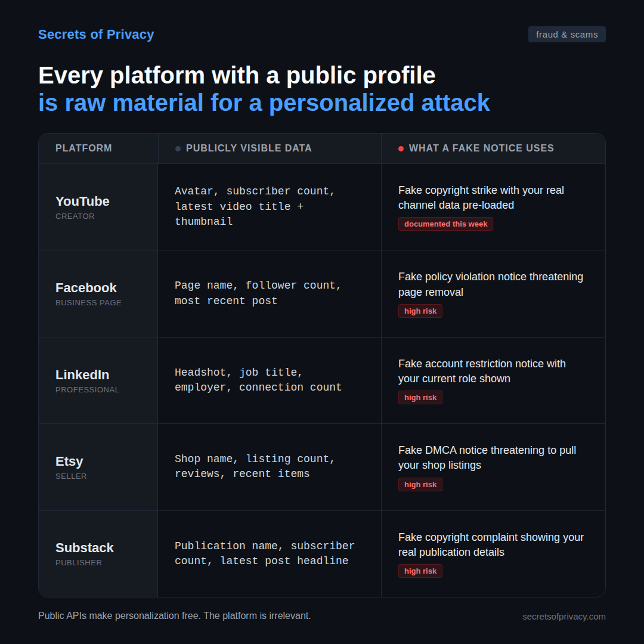The width and height of the screenshot is (644, 644).
Task: Click 'Fake account restriction notice with your current role'
Action: click(482, 371)
